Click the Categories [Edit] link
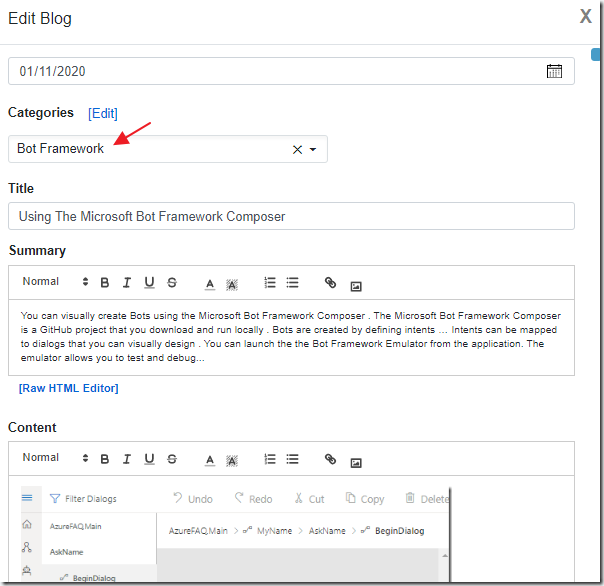 (x=102, y=113)
